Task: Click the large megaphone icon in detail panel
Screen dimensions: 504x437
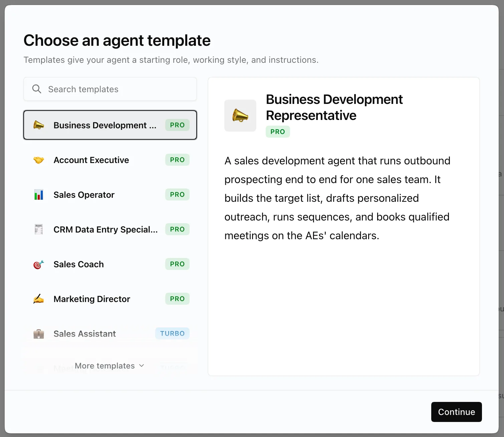Action: tap(240, 116)
